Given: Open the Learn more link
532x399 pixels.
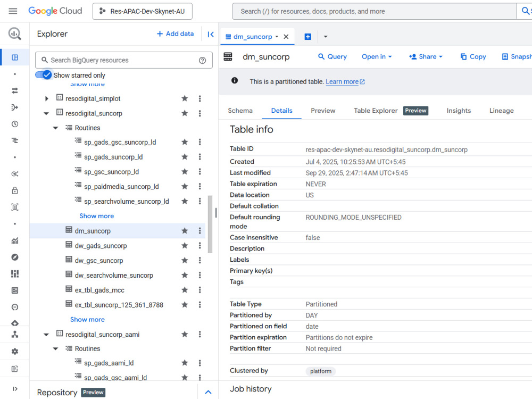Looking at the screenshot, I should pyautogui.click(x=345, y=82).
